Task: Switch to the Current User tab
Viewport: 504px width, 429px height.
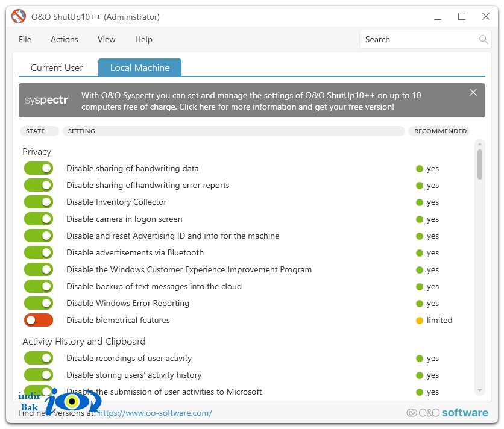Action: tap(57, 68)
